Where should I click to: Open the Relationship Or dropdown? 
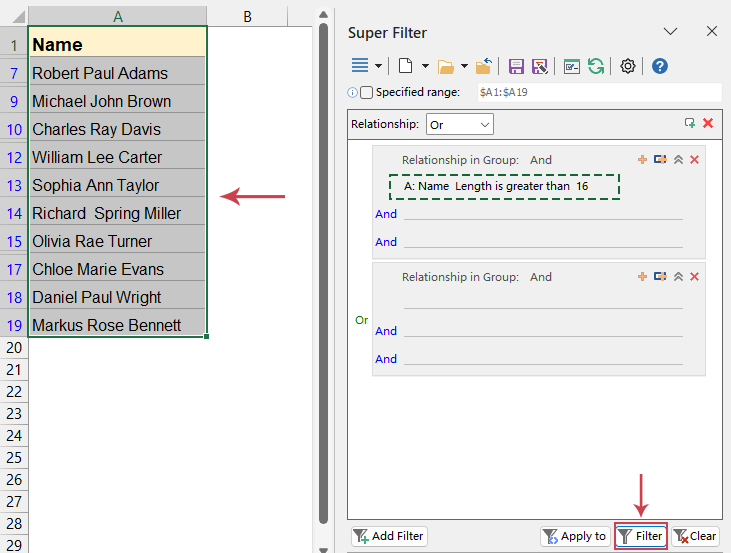tap(460, 125)
